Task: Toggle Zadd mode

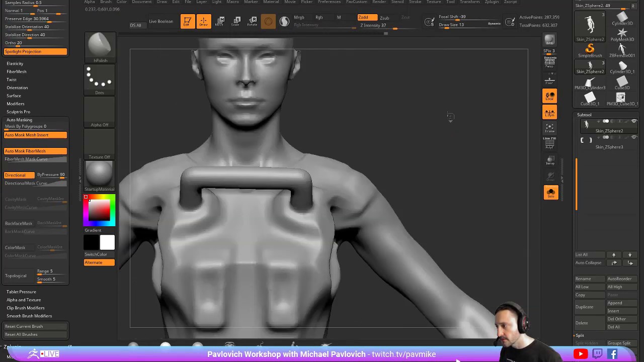Action: coord(367,18)
